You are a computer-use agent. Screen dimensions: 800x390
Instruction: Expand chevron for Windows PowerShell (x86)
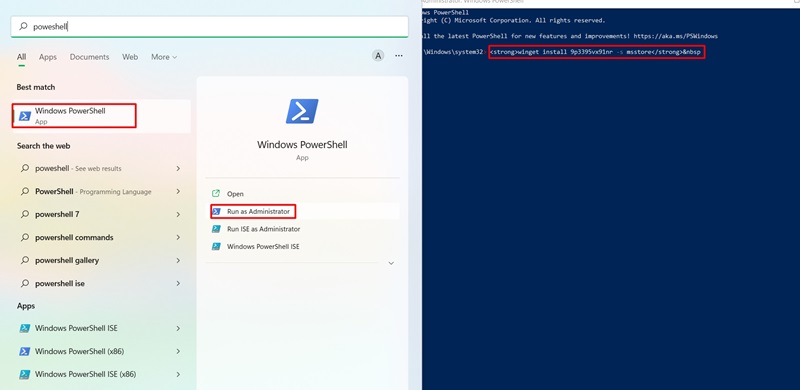[178, 351]
